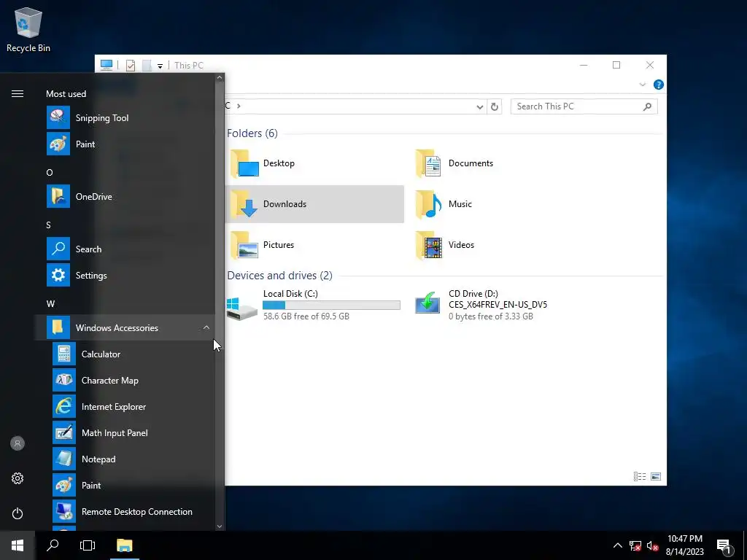Viewport: 747px width, 560px height.
Task: Click Start menu scrollbar down arrow
Action: point(220,526)
